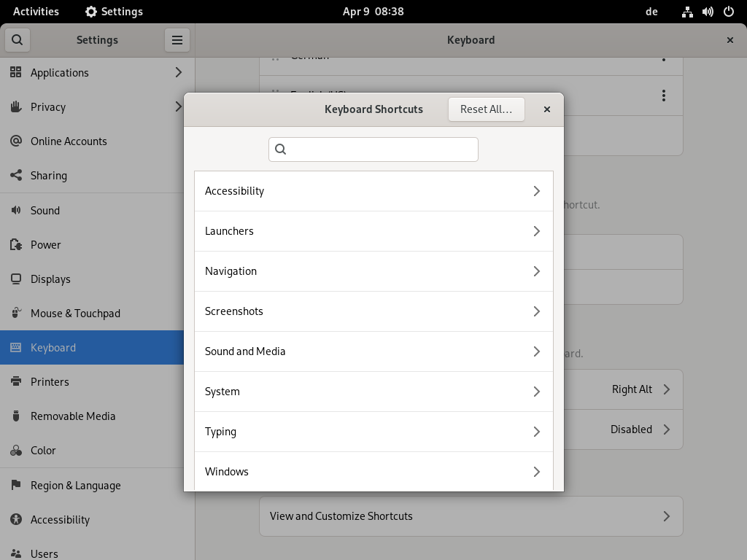Open the Screenshots shortcuts category
Image resolution: width=747 pixels, height=560 pixels.
click(x=373, y=311)
